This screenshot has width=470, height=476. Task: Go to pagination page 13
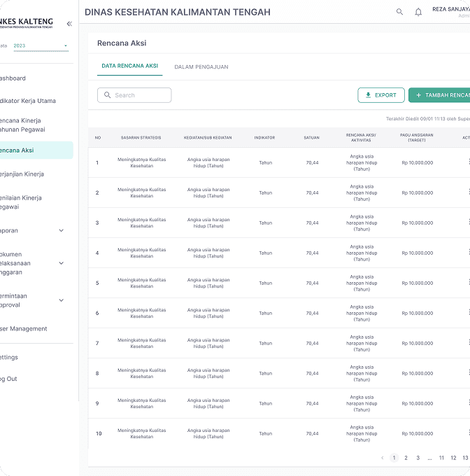pyautogui.click(x=465, y=458)
